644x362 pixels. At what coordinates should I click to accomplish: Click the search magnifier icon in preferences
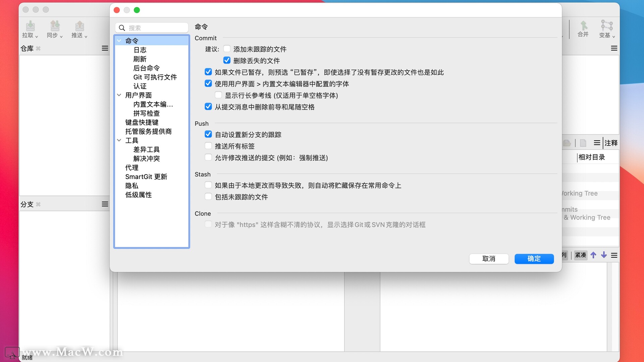(122, 28)
